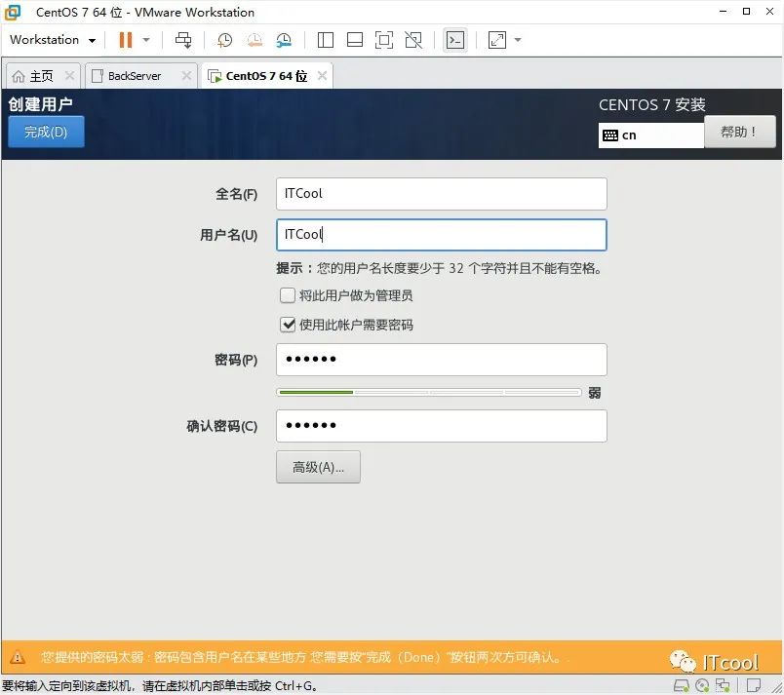Screen dimensions: 784x695
Task: Maximize the VMware Workstation window
Action: click(x=747, y=11)
